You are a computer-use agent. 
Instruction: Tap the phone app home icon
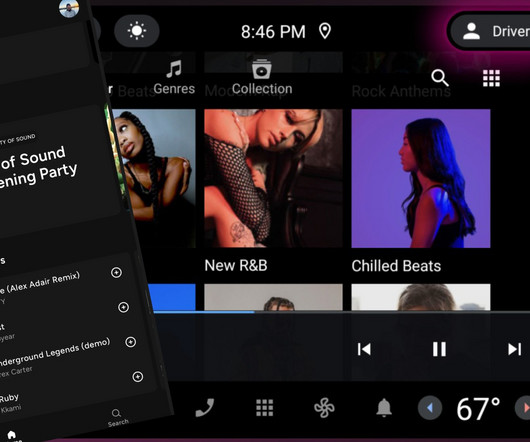(x=11, y=435)
